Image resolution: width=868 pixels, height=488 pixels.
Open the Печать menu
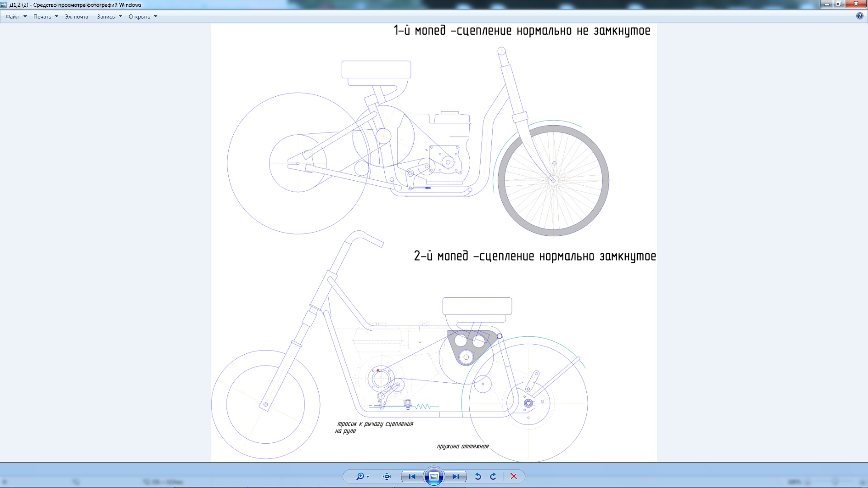[42, 17]
